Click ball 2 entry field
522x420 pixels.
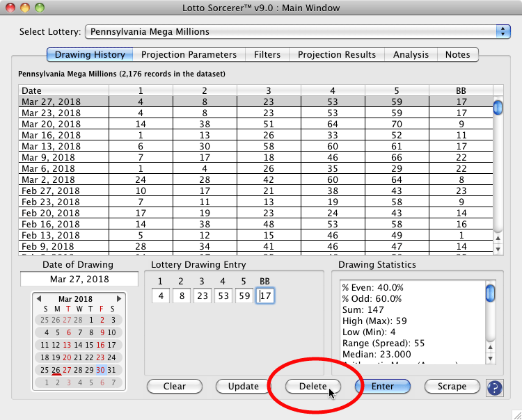point(182,296)
